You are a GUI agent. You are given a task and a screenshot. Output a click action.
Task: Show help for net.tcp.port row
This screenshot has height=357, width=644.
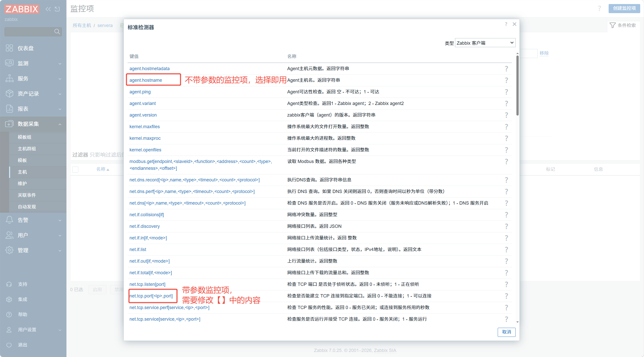coord(506,296)
